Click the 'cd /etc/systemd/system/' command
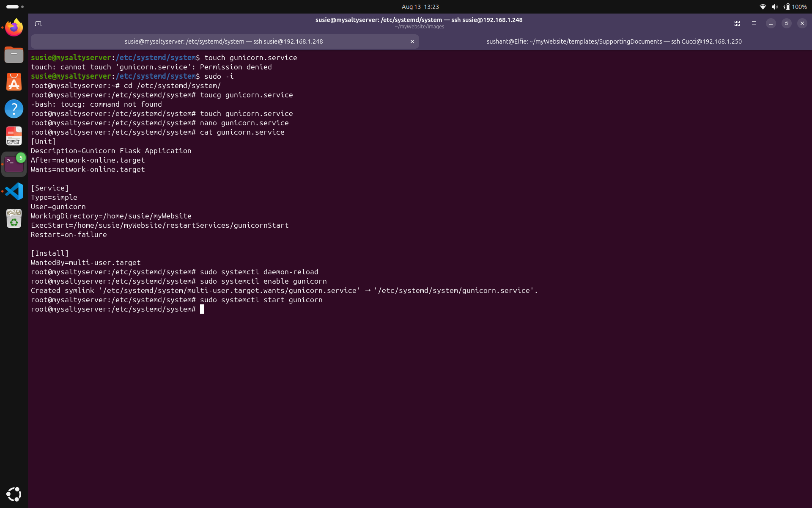Image resolution: width=812 pixels, height=508 pixels. (x=173, y=86)
